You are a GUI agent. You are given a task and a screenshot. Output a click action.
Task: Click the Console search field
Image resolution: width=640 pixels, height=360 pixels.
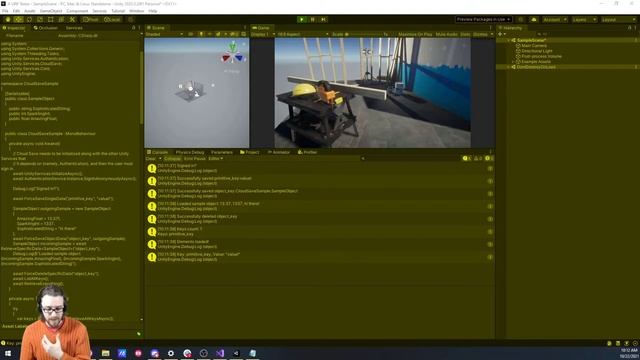410,158
